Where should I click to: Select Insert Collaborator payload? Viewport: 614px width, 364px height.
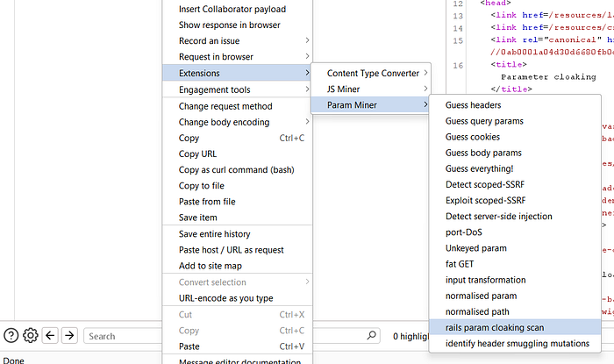click(238, 9)
